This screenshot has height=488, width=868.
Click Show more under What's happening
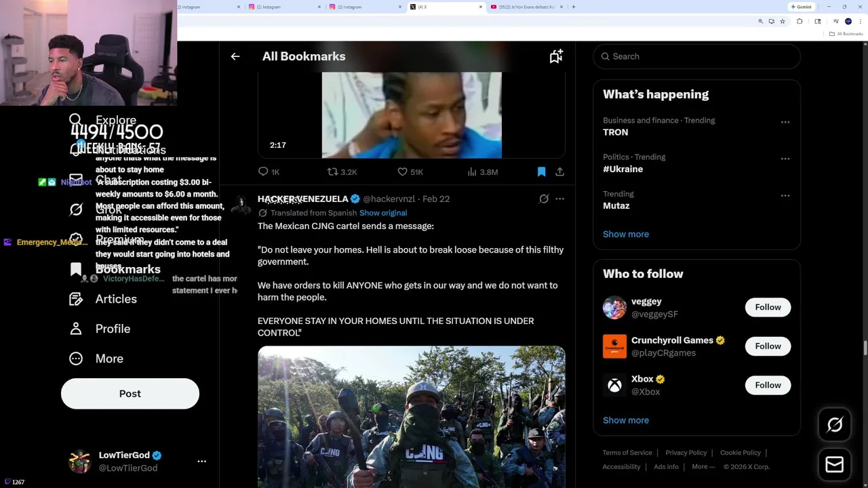(626, 234)
